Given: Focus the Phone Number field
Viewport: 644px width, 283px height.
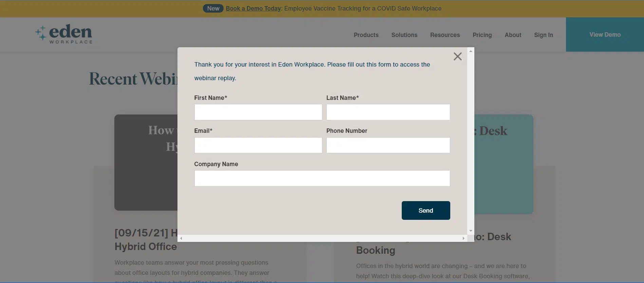Looking at the screenshot, I should pos(388,145).
